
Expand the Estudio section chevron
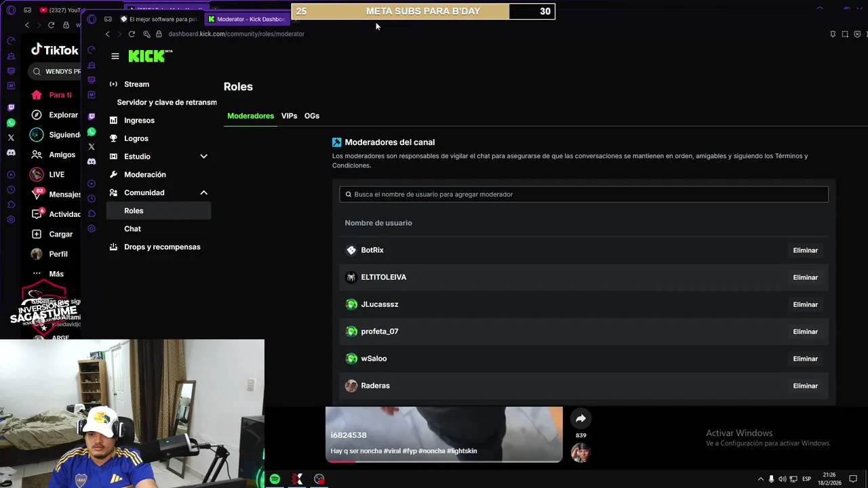(203, 157)
